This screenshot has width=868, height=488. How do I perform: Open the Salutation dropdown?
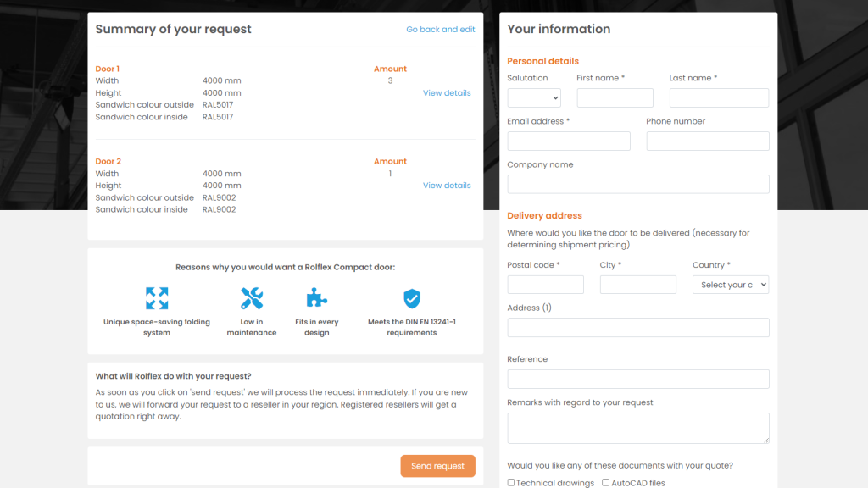coord(534,98)
